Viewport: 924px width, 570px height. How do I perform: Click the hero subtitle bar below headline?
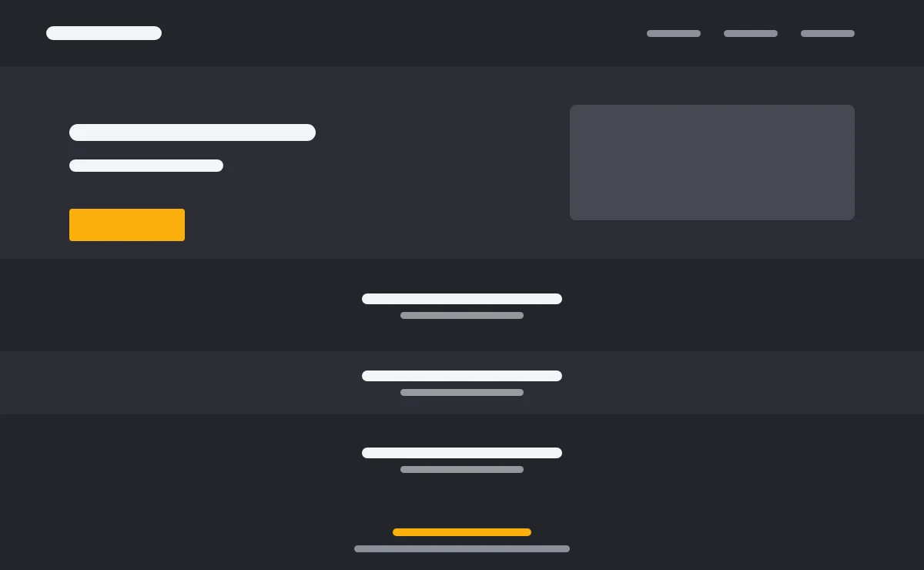coord(146,166)
